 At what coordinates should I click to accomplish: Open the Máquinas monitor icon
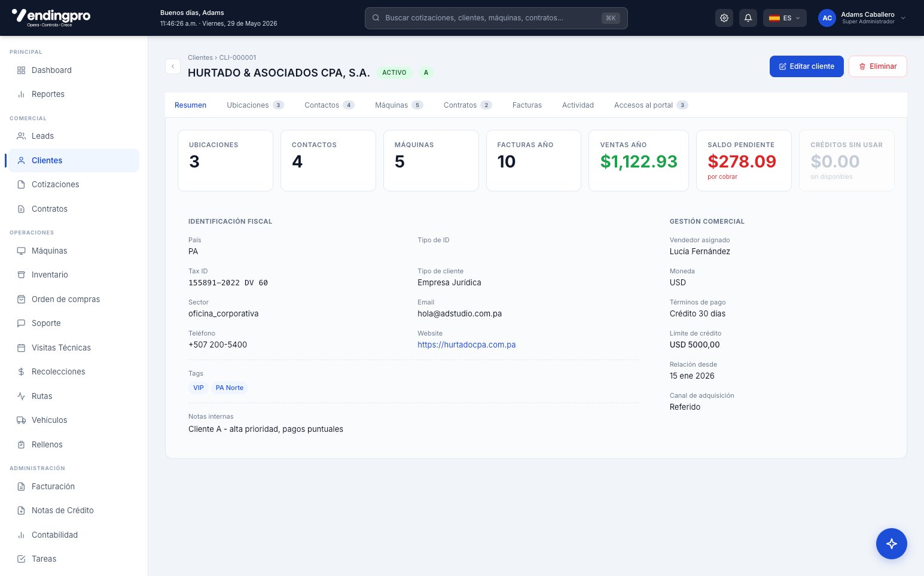21,251
